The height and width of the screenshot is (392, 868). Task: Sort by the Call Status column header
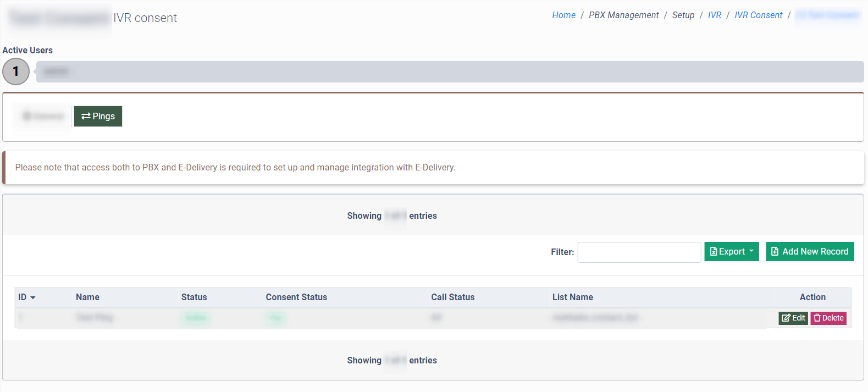(452, 297)
